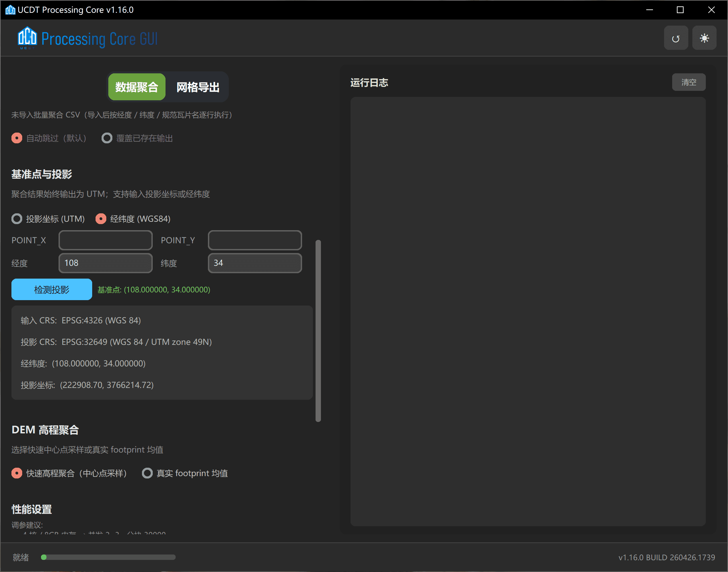728x572 pixels.
Task: Close the UCDT Processing Core window
Action: [712, 10]
